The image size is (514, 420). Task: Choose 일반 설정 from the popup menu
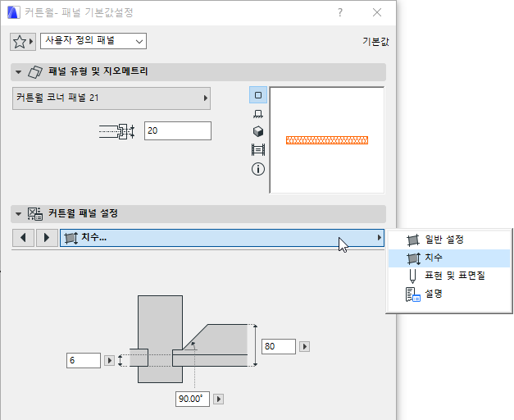[x=449, y=240]
